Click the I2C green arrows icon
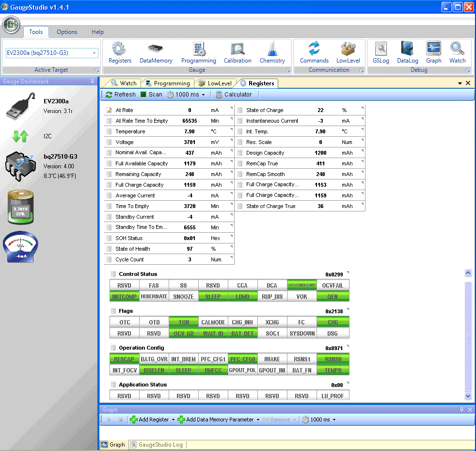 20,136
